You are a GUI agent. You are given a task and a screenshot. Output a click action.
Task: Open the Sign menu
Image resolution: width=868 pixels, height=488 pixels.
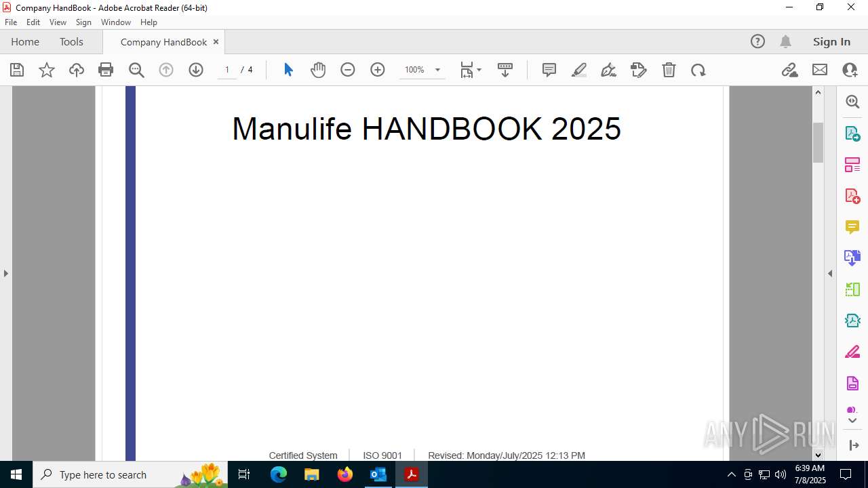(x=83, y=22)
